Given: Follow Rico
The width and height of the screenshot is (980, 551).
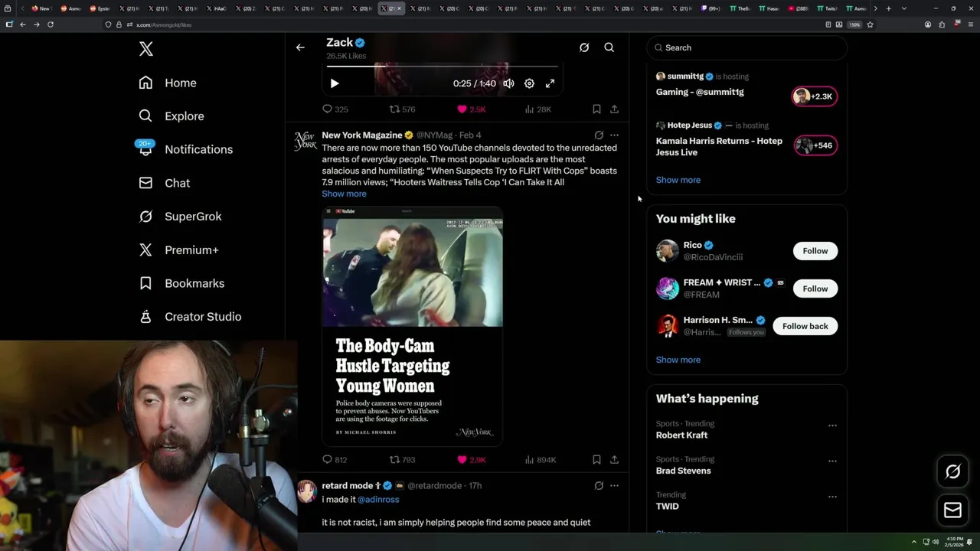Looking at the screenshot, I should tap(815, 251).
